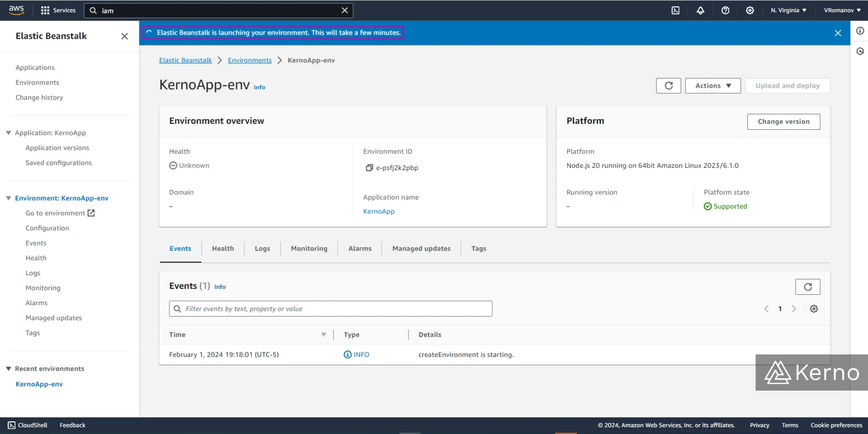
Task: Launch CloudShell from the top bar icon
Action: (x=675, y=10)
